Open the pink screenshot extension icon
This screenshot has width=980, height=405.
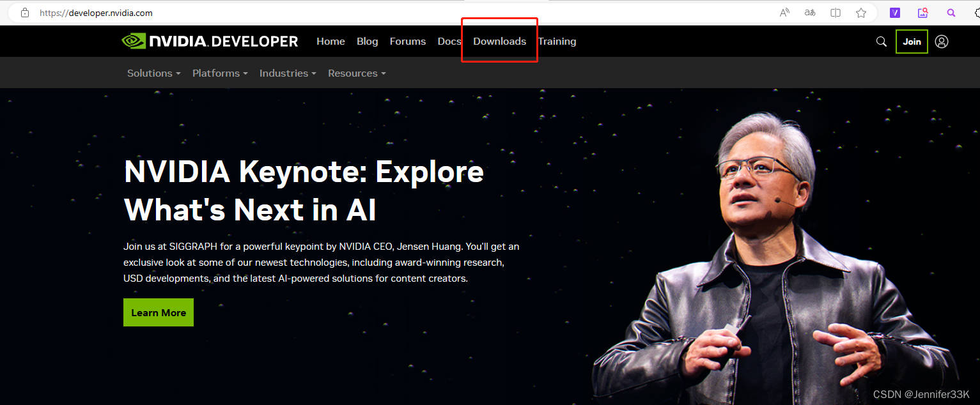coord(922,13)
